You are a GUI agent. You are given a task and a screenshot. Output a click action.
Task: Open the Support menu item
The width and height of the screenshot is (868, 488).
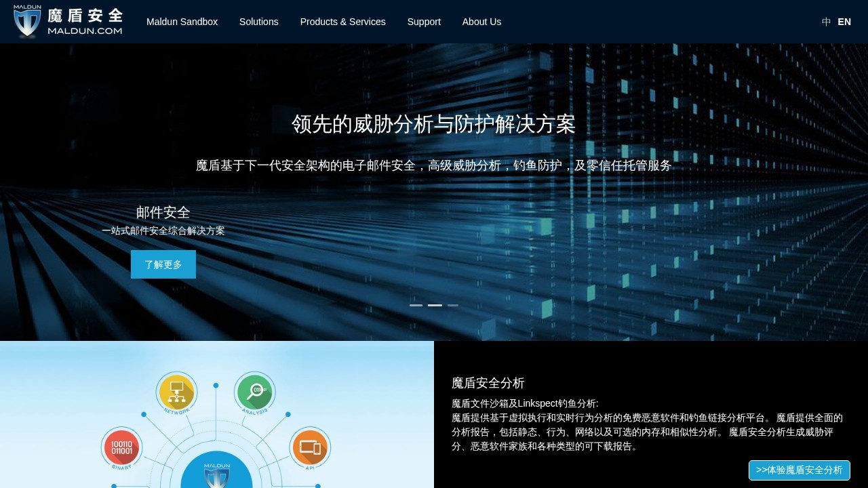click(x=424, y=22)
